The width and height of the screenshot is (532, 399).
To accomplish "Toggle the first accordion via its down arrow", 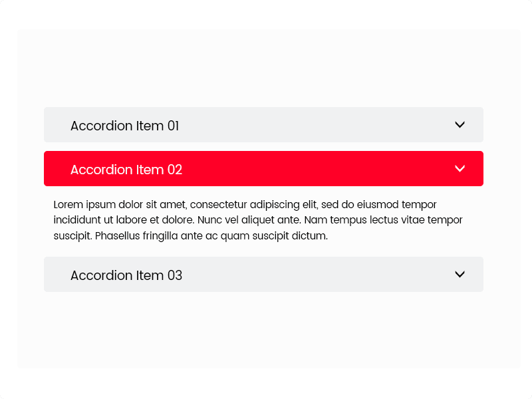I will click(x=460, y=124).
